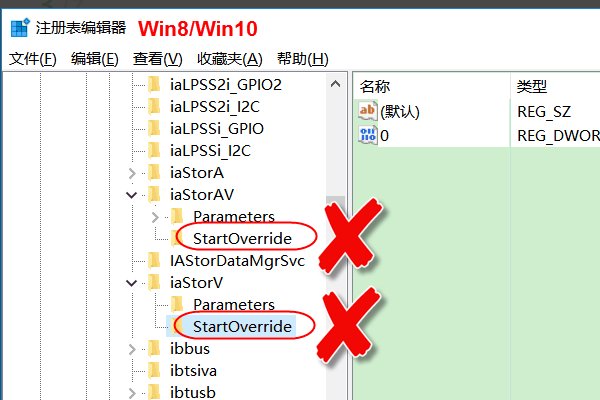Click Parameters label under iaStorV
The width and height of the screenshot is (600, 400).
click(234, 305)
